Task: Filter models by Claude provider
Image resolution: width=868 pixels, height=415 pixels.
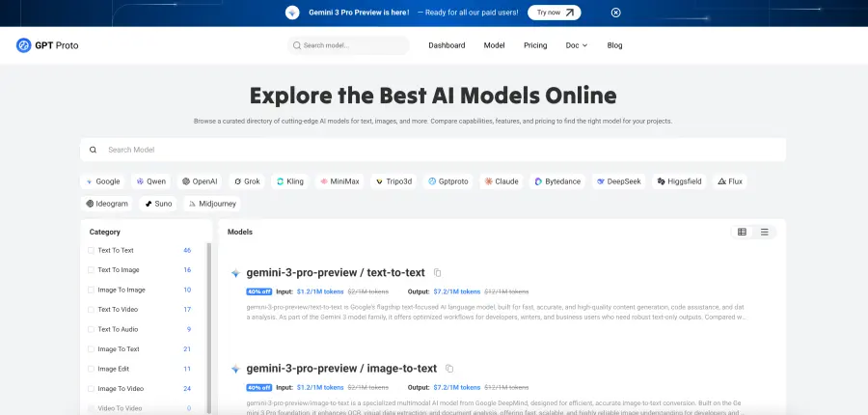Action: pyautogui.click(x=502, y=180)
